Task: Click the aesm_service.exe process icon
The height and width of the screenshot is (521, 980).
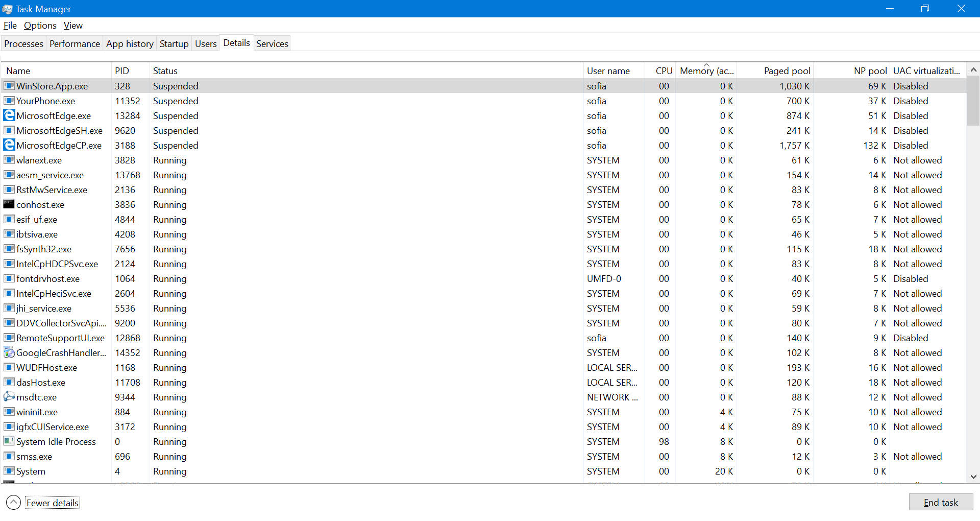Action: click(9, 175)
